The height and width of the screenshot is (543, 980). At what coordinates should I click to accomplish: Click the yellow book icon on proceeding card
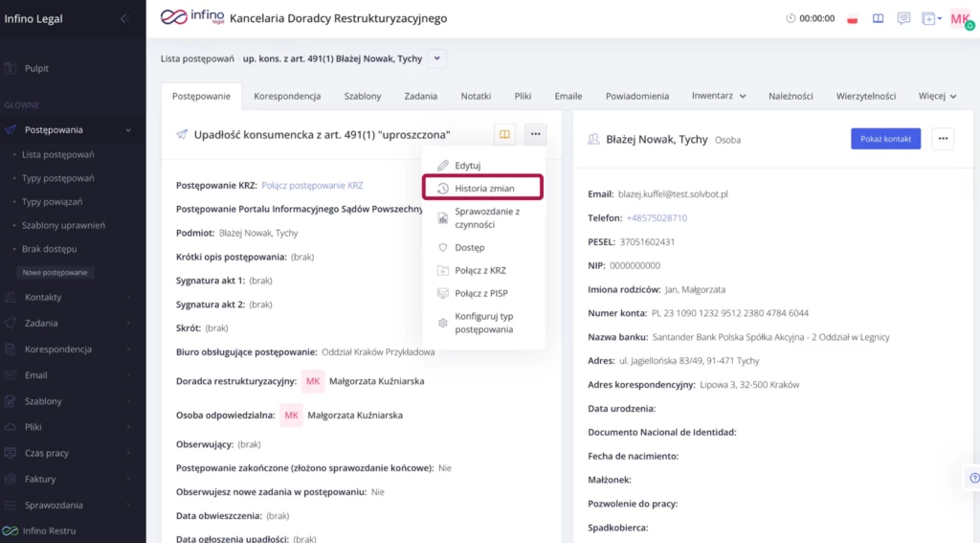click(x=504, y=134)
